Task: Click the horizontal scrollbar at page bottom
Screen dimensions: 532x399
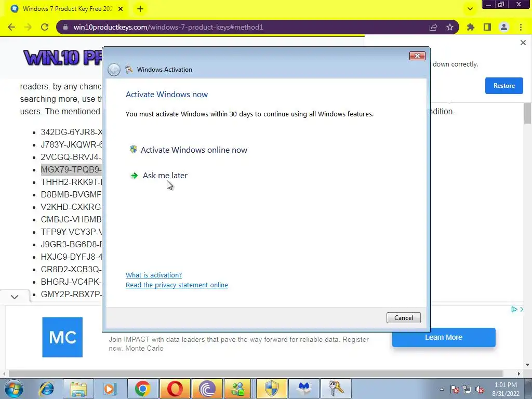Action: [255, 374]
